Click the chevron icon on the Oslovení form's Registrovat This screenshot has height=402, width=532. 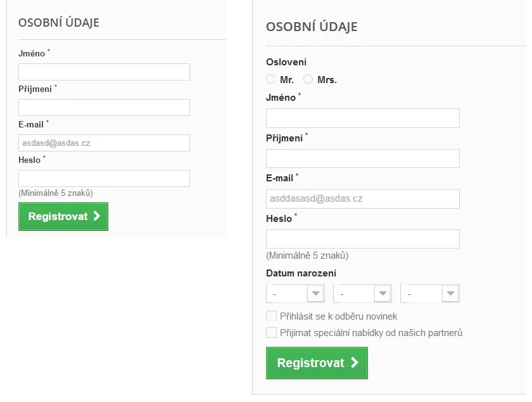[x=355, y=363]
